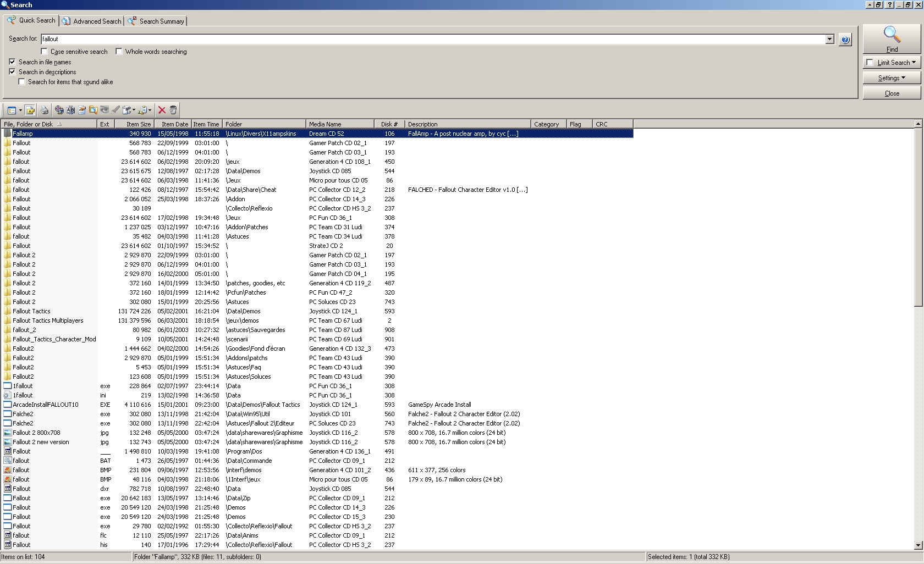Click the blue help icon beside search field

845,40
